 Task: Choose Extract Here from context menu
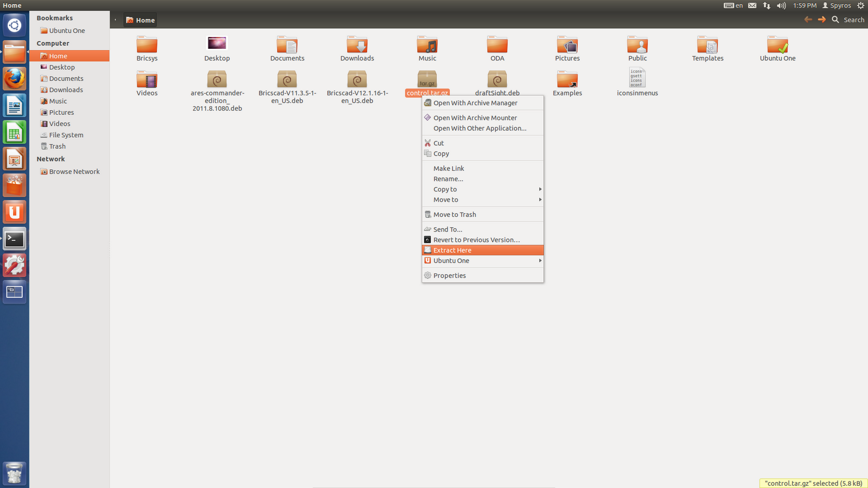pyautogui.click(x=483, y=251)
